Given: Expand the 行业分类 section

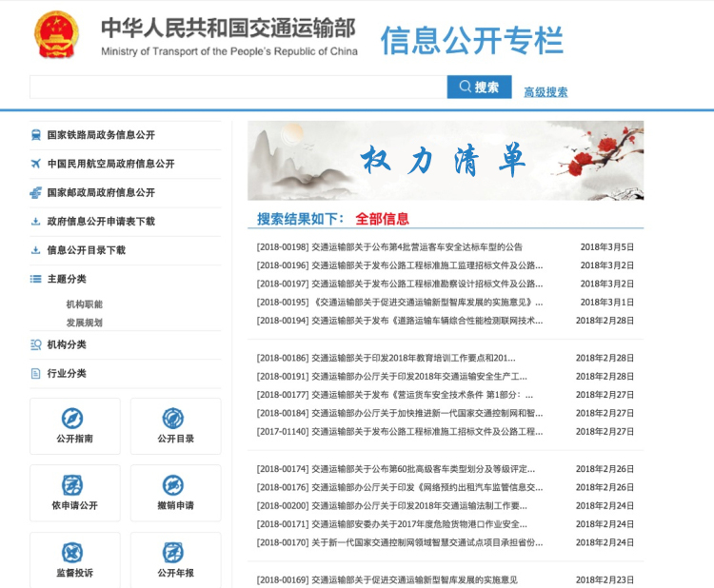Looking at the screenshot, I should 67,374.
